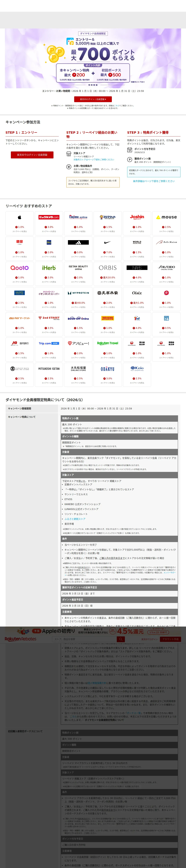Viewport: 186px width, 868px height.
Task: Select the Nike swoosh store logo
Action: click(108, 242)
